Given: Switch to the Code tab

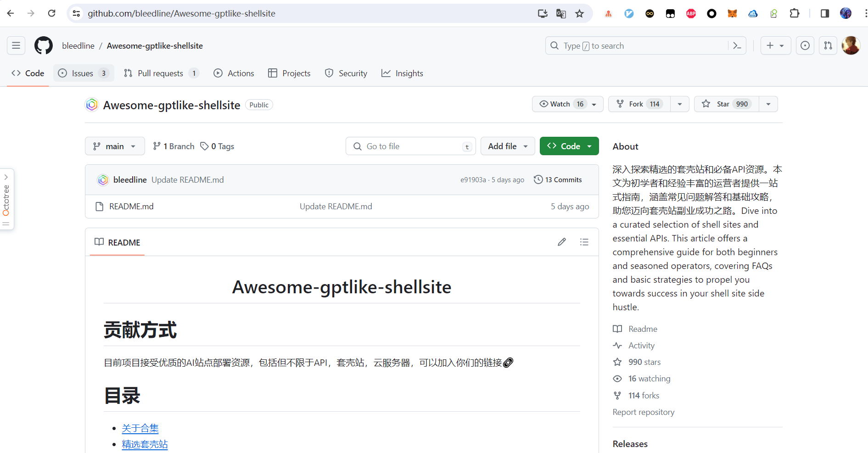Looking at the screenshot, I should point(28,73).
